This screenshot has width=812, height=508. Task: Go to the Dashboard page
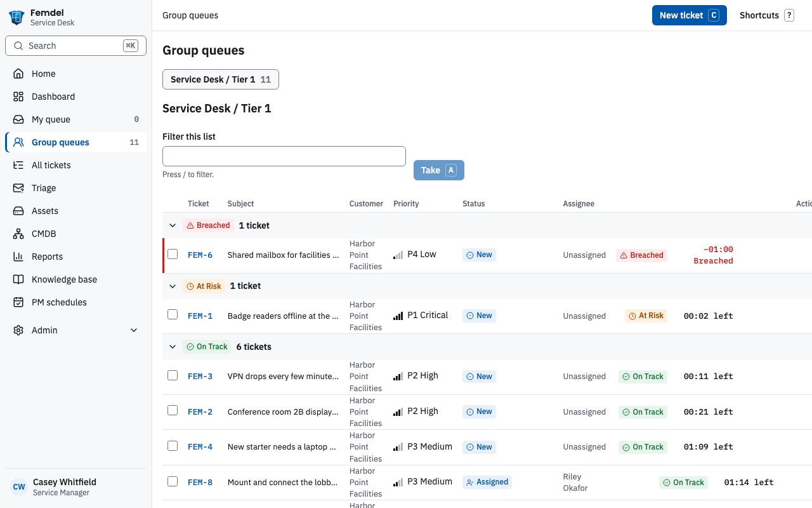click(75, 97)
